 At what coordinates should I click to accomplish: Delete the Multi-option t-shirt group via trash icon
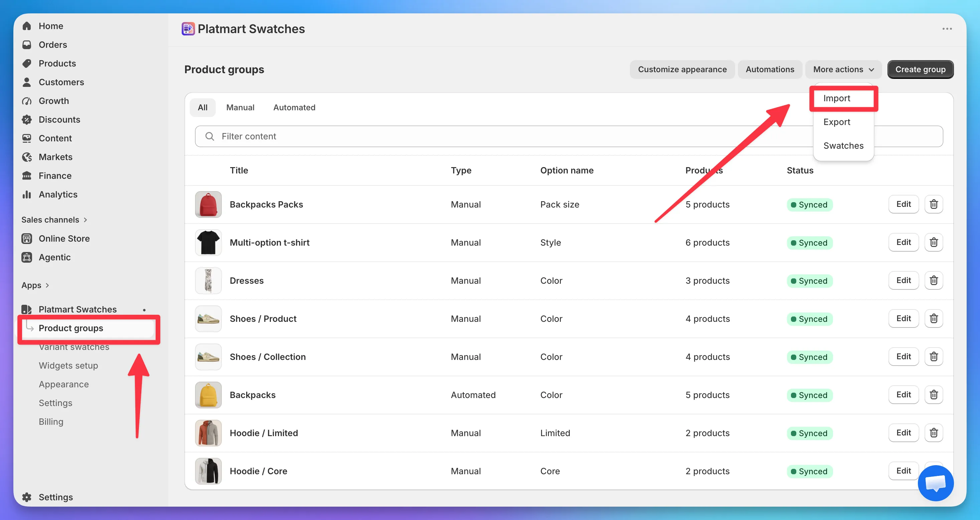click(x=934, y=243)
